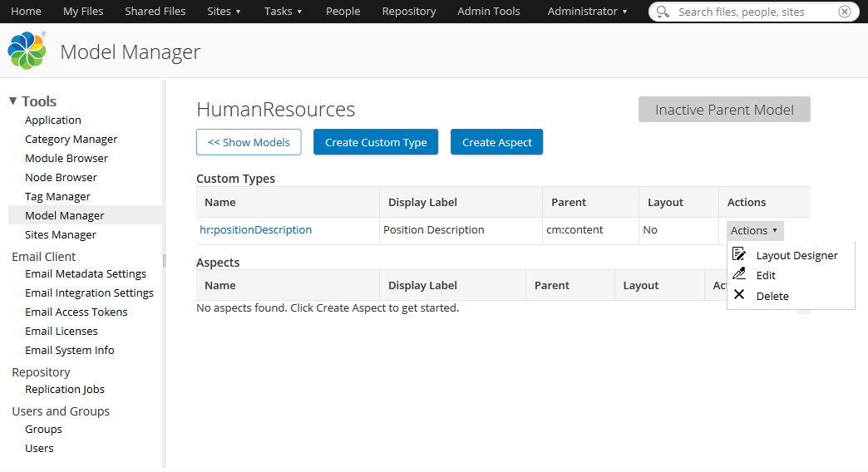The height and width of the screenshot is (472, 868).
Task: Focus the search files, people, sites field
Action: tap(753, 12)
